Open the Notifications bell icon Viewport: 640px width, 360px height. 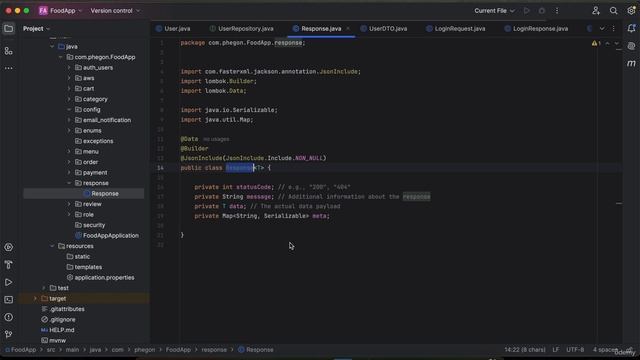pos(631,29)
